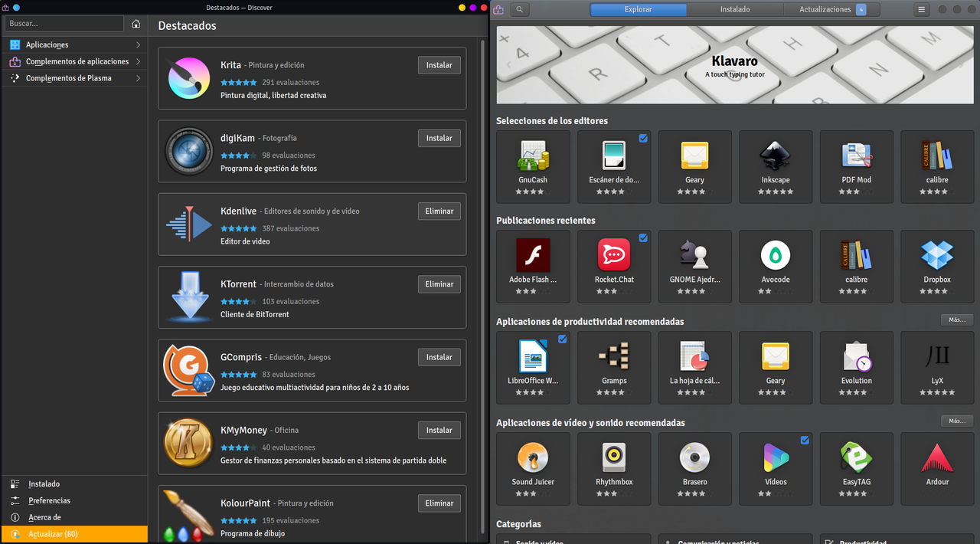The width and height of the screenshot is (980, 544).
Task: Expand the Aplicaciones category
Action: [74, 44]
